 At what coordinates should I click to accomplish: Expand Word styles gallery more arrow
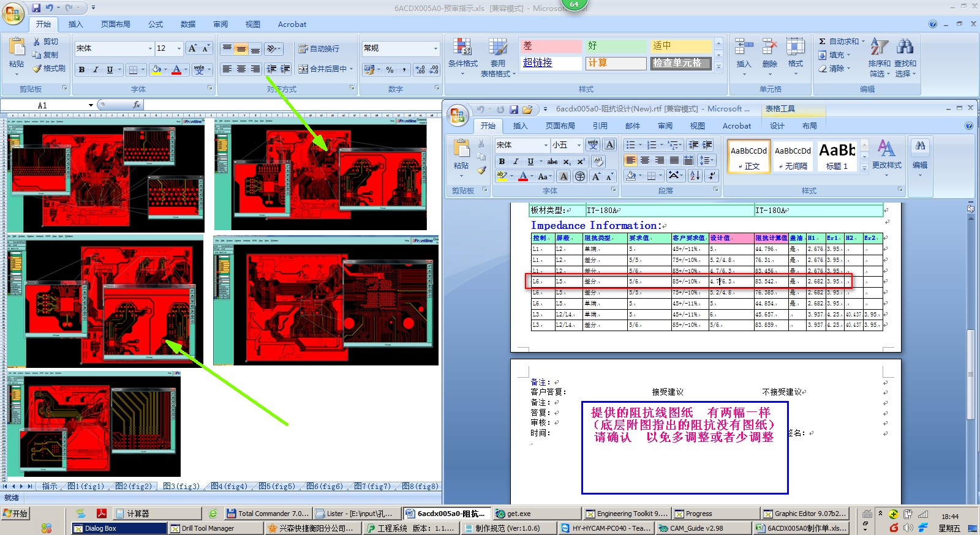pyautogui.click(x=865, y=168)
